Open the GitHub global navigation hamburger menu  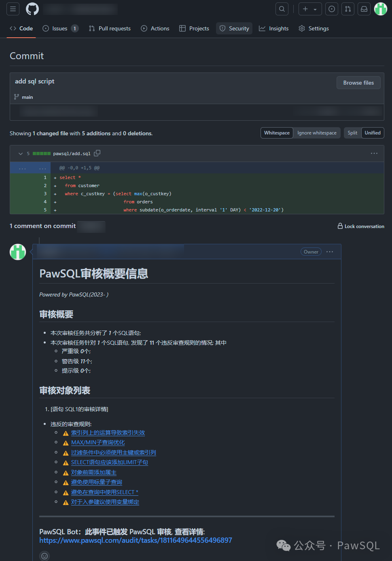click(x=13, y=9)
